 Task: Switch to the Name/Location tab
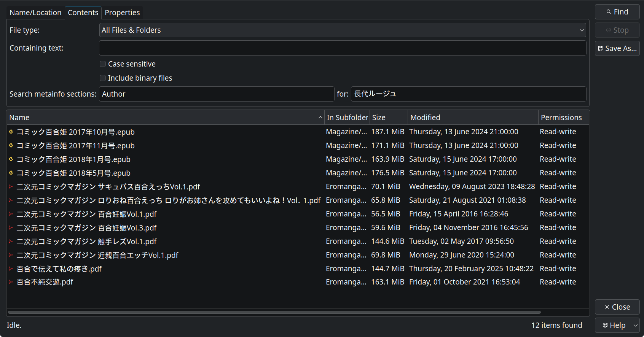point(35,13)
